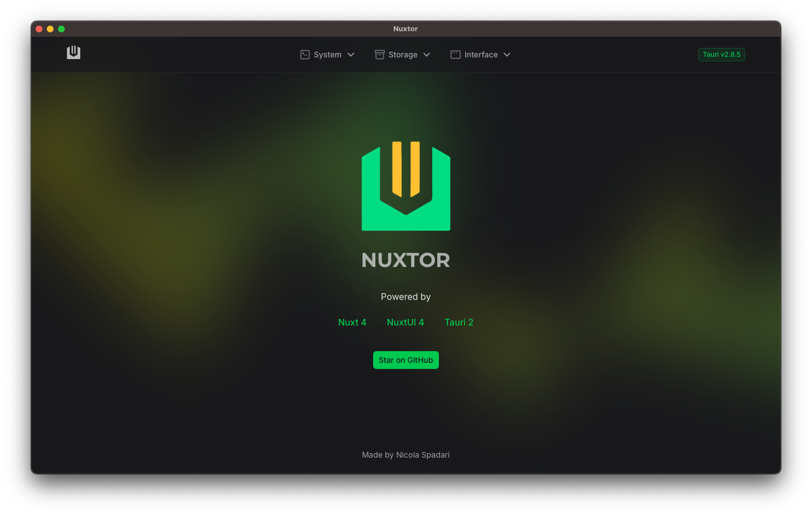Click the Nuxtor window title
The width and height of the screenshot is (812, 515).
405,29
